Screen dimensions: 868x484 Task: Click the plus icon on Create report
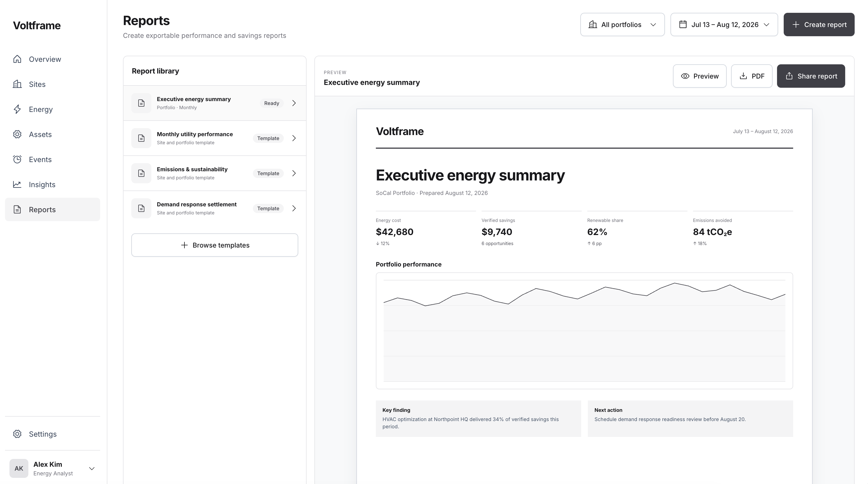pos(796,24)
